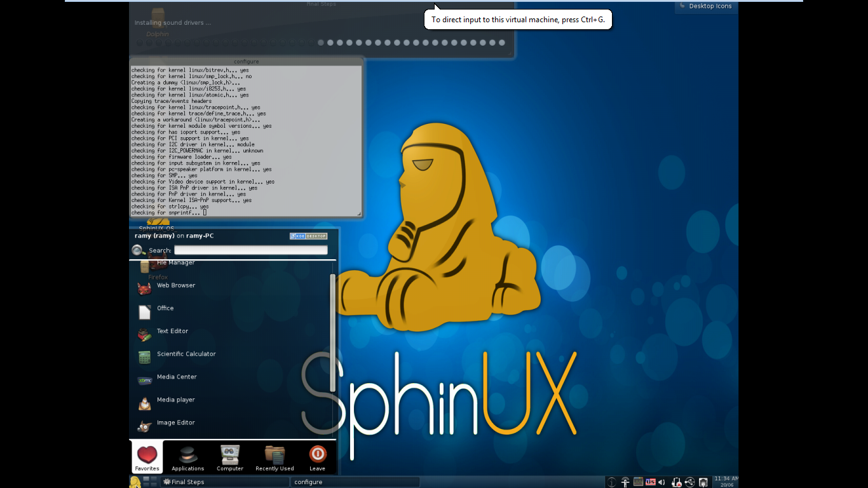Switch keyboard layout via US flag icon
This screenshot has height=488, width=868.
650,482
